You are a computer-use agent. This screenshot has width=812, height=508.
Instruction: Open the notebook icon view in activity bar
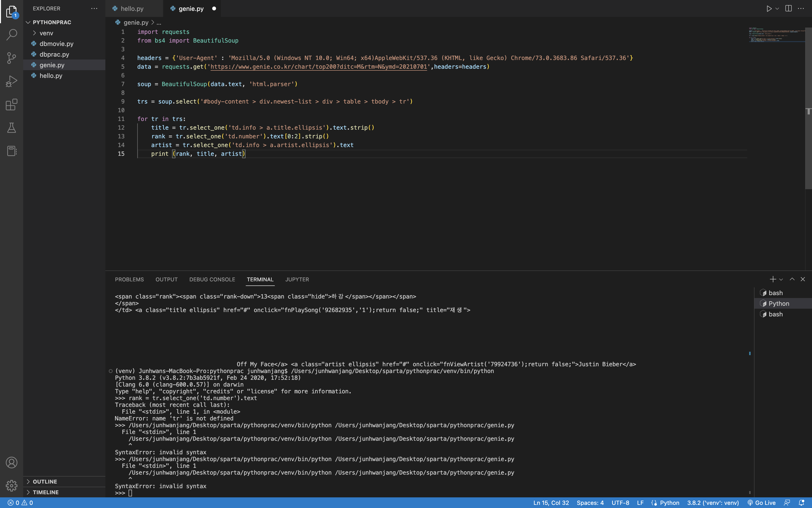point(11,151)
